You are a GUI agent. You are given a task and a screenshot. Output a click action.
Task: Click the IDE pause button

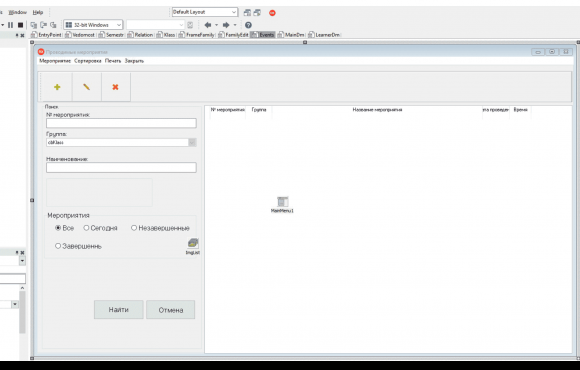[x=10, y=25]
